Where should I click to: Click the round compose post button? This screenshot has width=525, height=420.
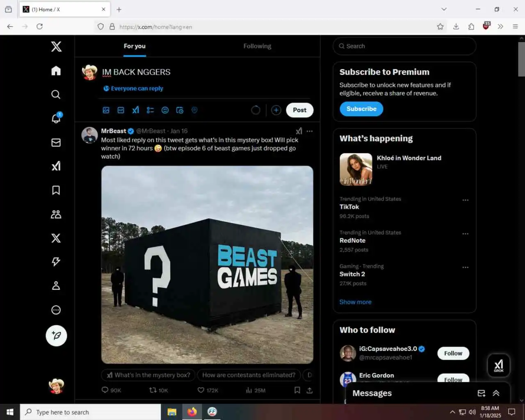click(x=56, y=336)
